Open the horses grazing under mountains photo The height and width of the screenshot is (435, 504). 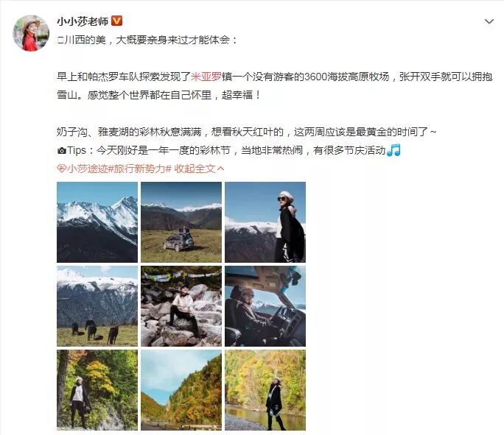[97, 306]
